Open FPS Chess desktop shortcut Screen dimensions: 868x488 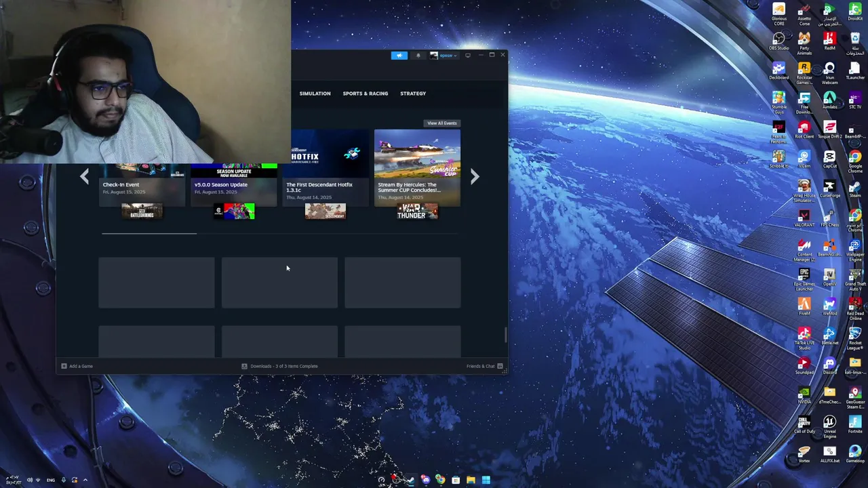pos(829,218)
